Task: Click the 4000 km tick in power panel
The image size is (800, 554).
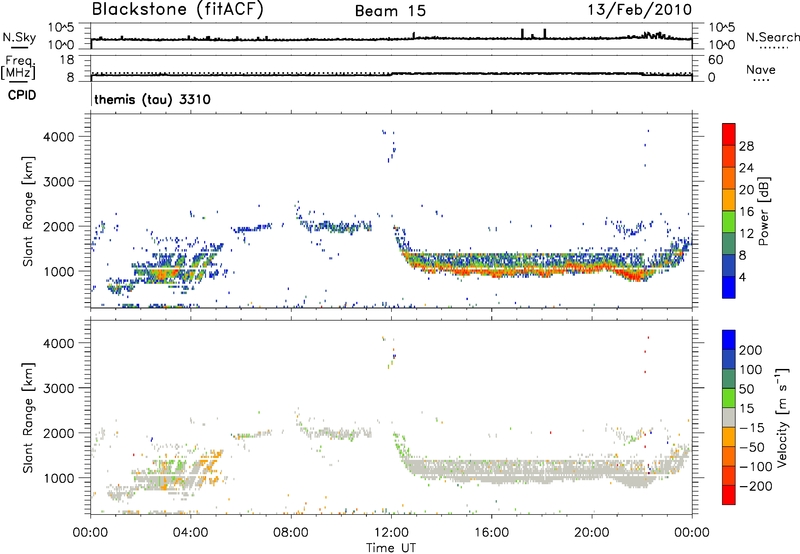Action: [58, 137]
